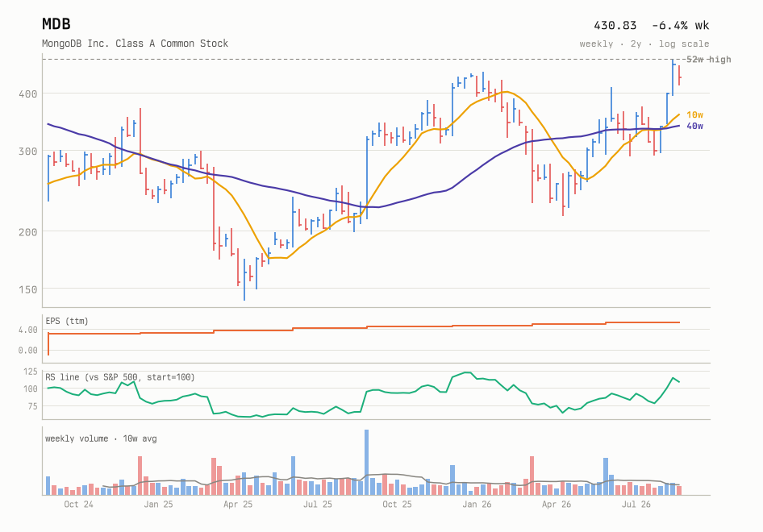763x532 pixels.
Task: Click the Jan 26 date axis label
Action: [x=477, y=505]
